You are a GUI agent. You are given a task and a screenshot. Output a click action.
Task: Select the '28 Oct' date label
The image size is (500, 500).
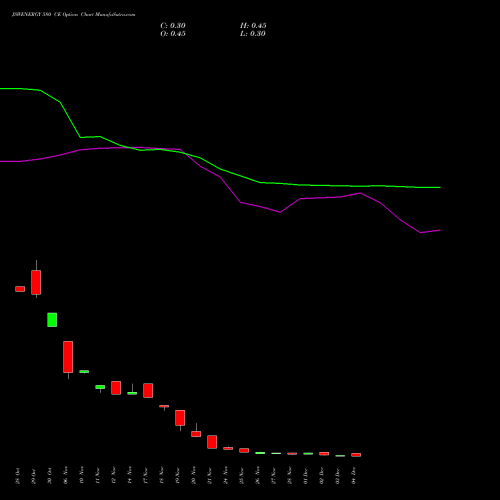[18, 476]
